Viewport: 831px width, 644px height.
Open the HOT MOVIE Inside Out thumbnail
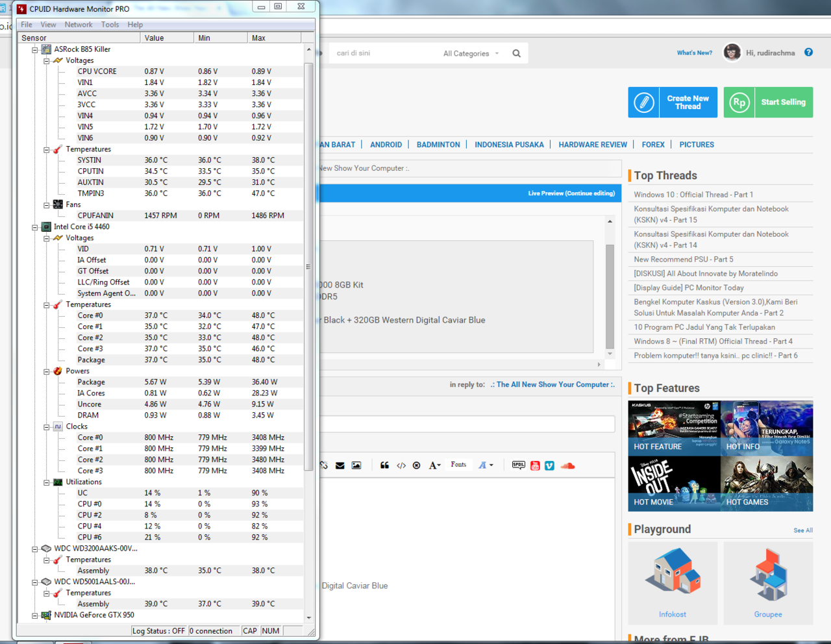(674, 483)
